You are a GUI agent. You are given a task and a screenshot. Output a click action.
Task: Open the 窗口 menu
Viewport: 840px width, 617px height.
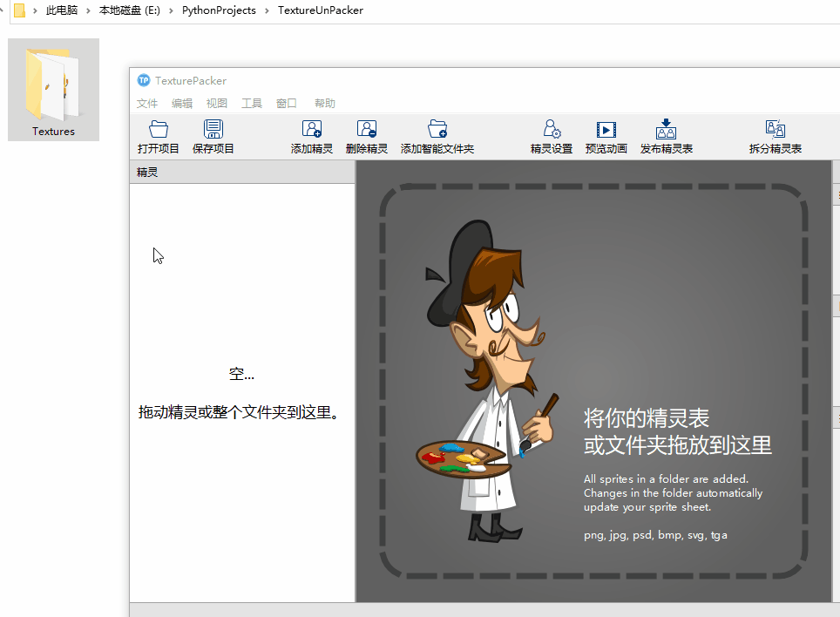click(x=287, y=104)
